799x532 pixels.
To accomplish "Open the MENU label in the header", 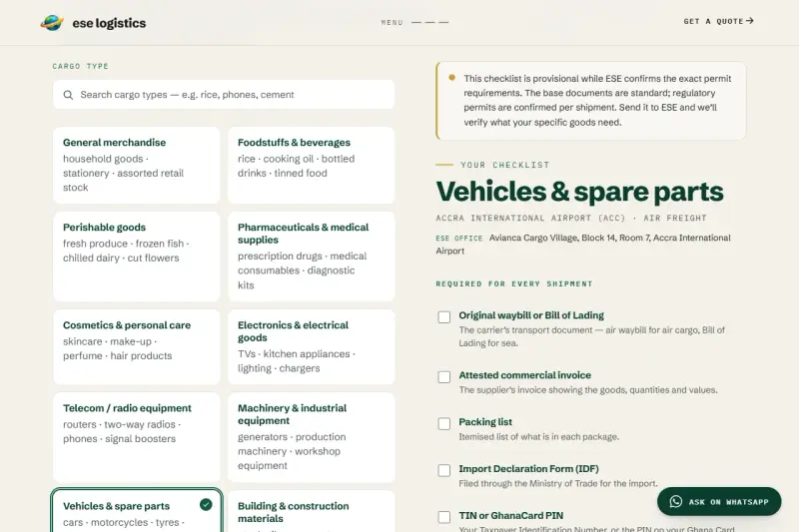I will (392, 22).
